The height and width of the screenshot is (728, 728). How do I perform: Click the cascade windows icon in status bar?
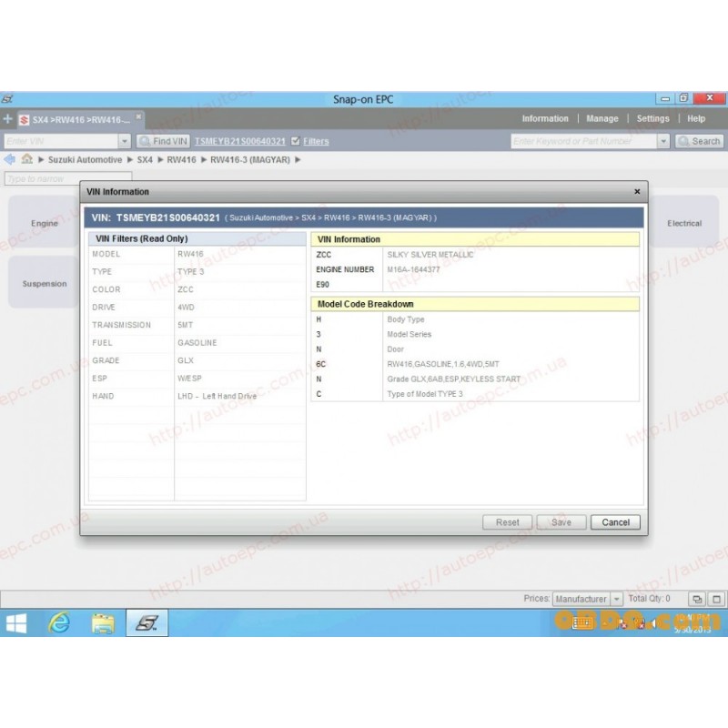(696, 599)
